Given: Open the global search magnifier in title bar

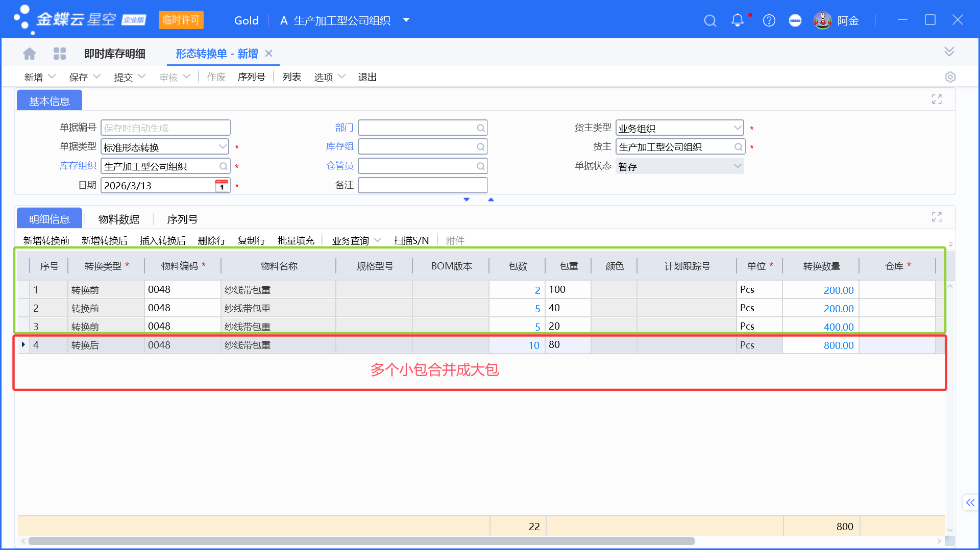Looking at the screenshot, I should click(x=710, y=20).
